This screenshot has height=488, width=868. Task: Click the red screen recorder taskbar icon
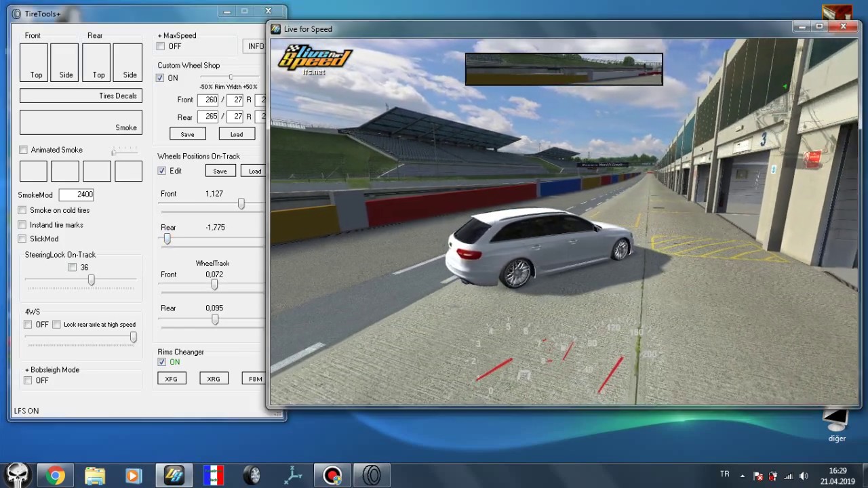point(332,476)
